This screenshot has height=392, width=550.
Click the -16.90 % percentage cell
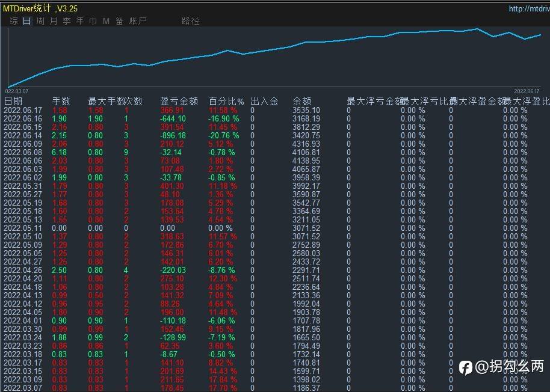click(224, 119)
